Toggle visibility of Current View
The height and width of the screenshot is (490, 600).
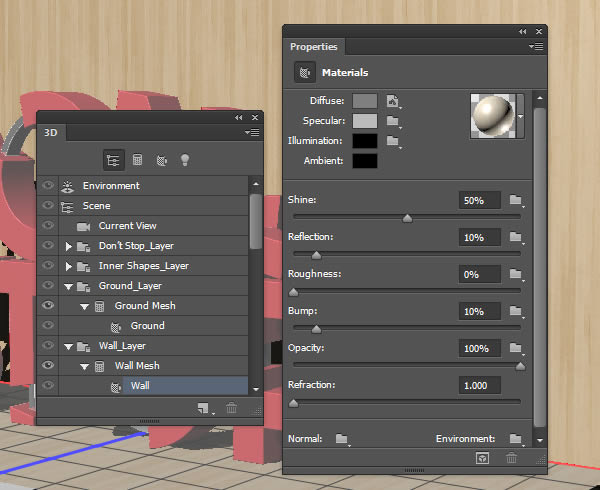48,225
